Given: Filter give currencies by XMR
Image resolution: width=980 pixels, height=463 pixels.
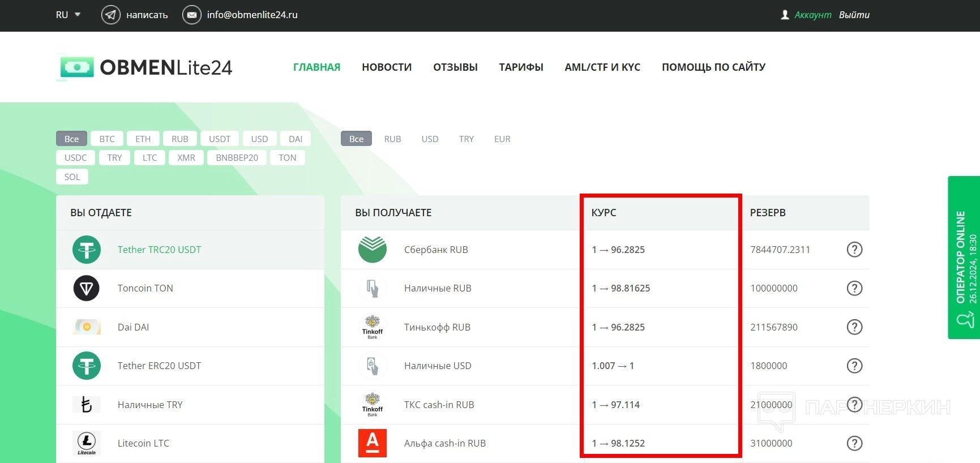Looking at the screenshot, I should (x=186, y=157).
